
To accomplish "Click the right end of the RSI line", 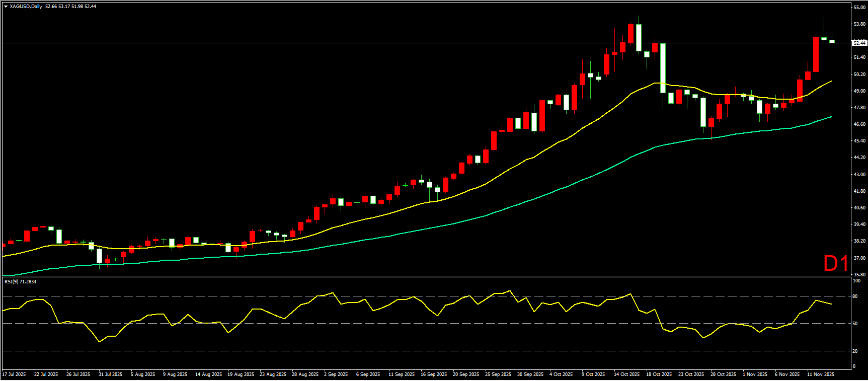I will pyautogui.click(x=832, y=304).
